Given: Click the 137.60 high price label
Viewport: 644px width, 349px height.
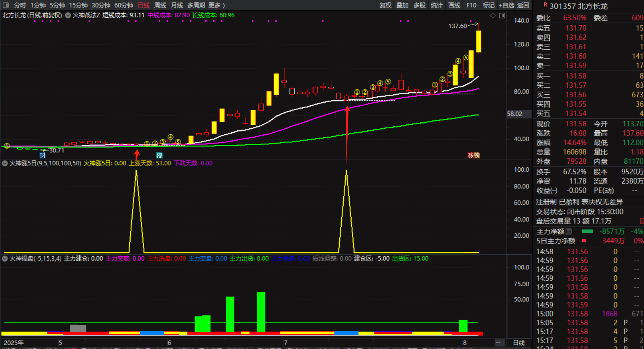Looking at the screenshot, I should click(457, 26).
